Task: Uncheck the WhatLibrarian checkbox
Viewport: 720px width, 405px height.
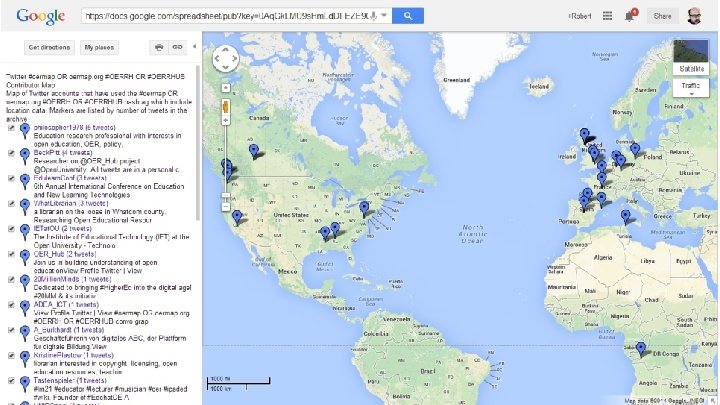Action: coord(11,203)
